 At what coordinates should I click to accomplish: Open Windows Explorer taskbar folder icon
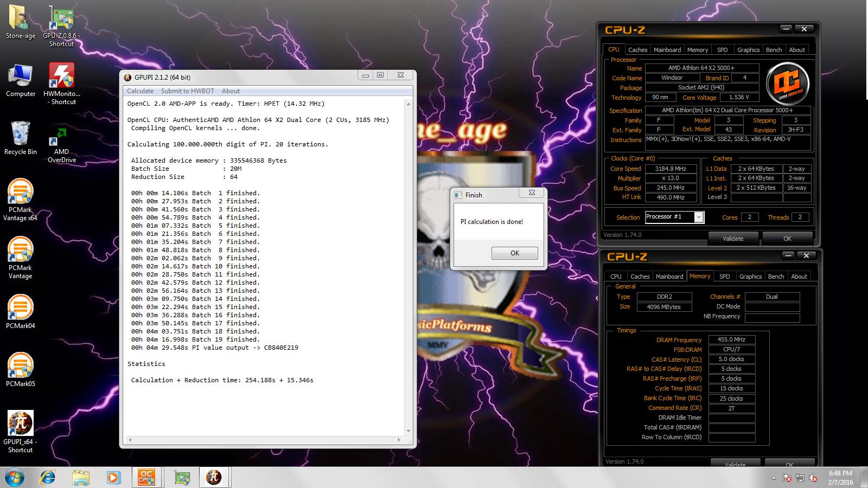[80, 477]
